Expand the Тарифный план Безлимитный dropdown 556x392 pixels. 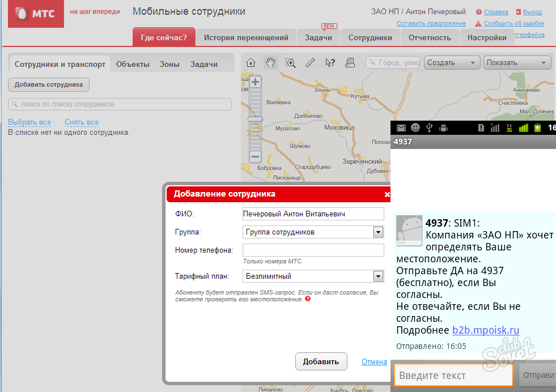point(378,276)
